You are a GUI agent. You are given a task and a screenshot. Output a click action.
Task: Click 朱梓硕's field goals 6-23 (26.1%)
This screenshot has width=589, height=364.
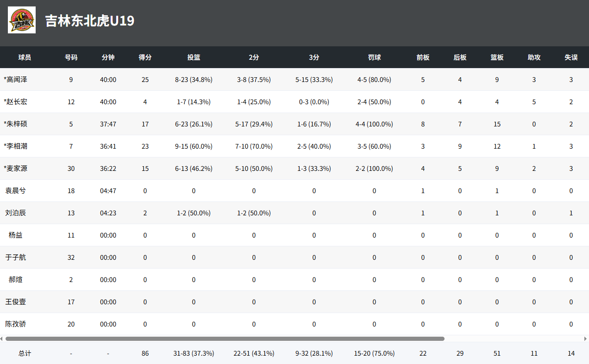pyautogui.click(x=194, y=124)
